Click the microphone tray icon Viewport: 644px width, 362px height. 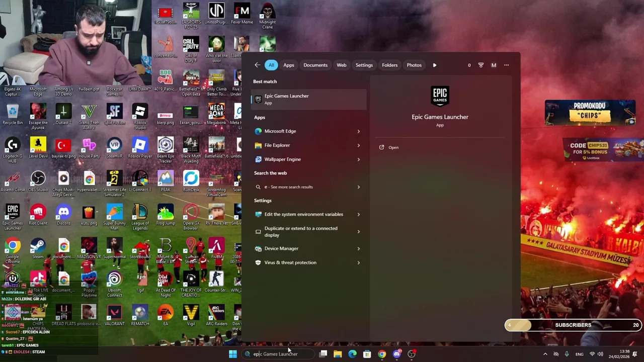567,354
